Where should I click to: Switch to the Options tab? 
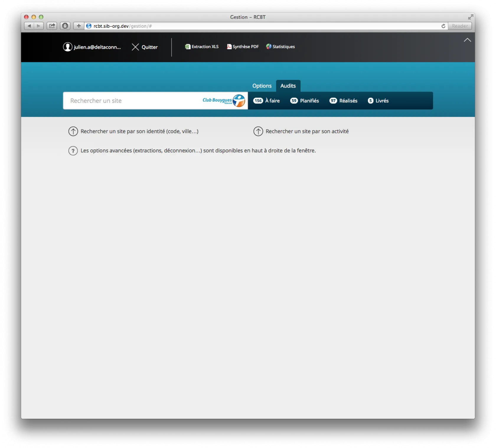click(x=262, y=86)
